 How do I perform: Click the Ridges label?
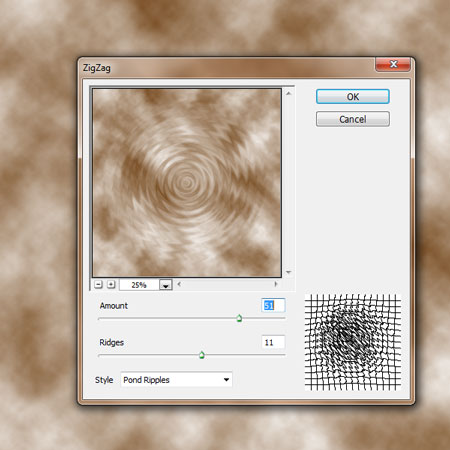coord(112,343)
